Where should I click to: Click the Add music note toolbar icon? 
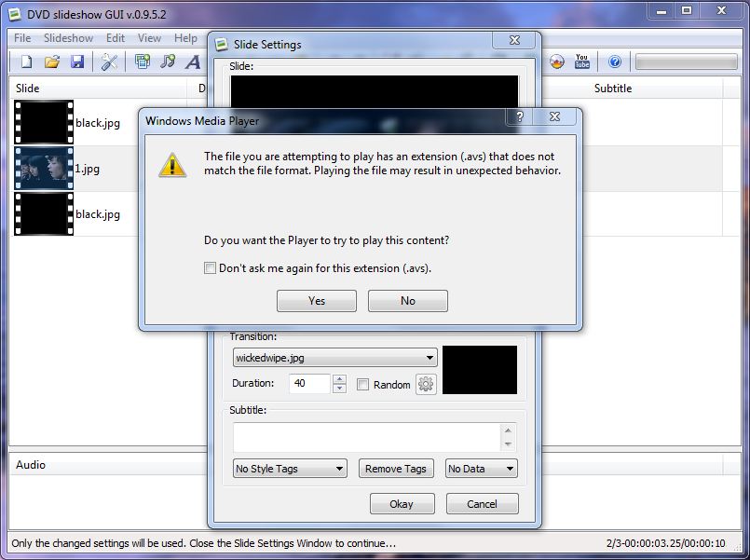point(168,61)
